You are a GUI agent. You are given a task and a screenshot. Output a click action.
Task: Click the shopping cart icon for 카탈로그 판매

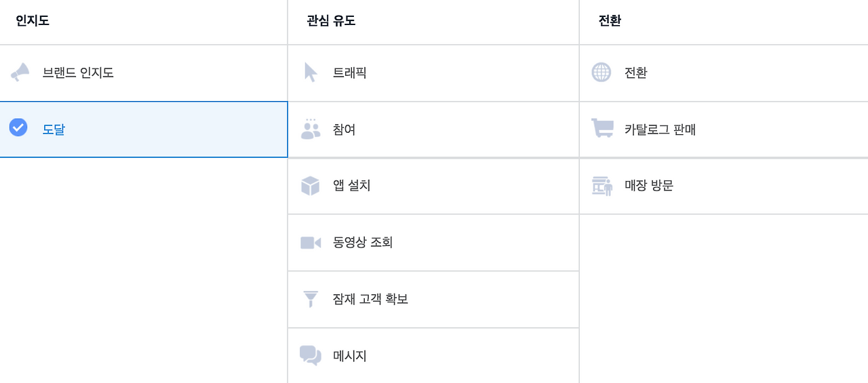click(x=602, y=128)
